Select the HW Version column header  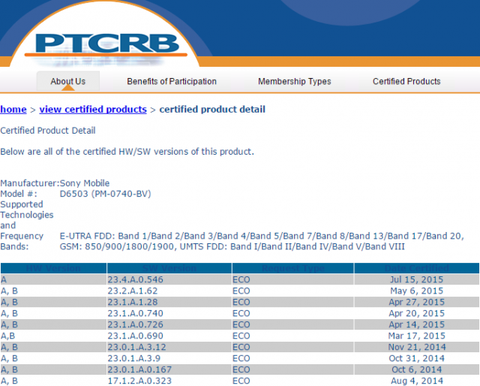[53, 268]
